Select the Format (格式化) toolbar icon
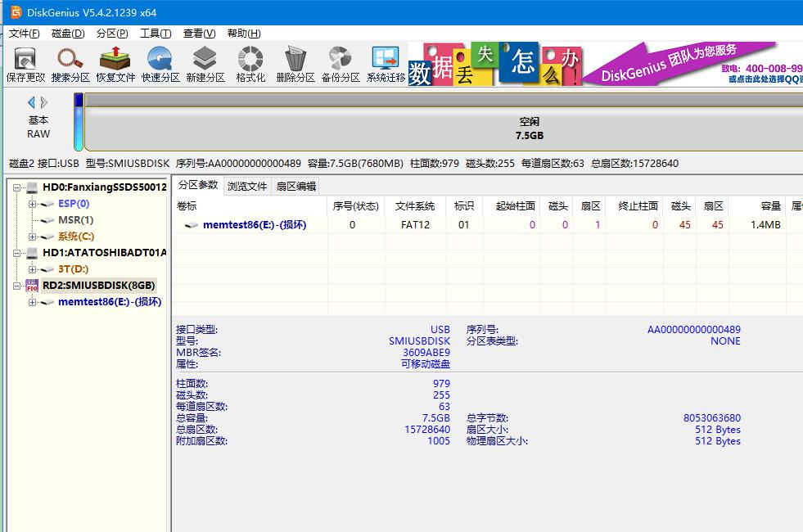The height and width of the screenshot is (532, 803). click(250, 65)
